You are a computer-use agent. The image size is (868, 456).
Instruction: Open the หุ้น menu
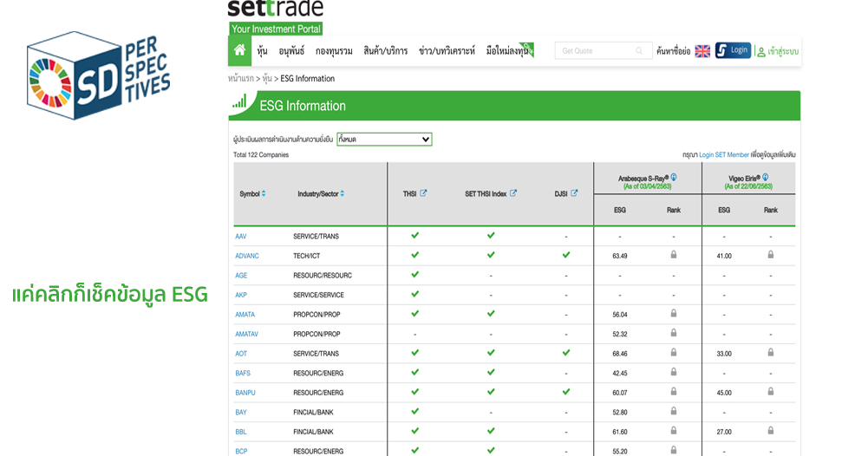(x=263, y=51)
